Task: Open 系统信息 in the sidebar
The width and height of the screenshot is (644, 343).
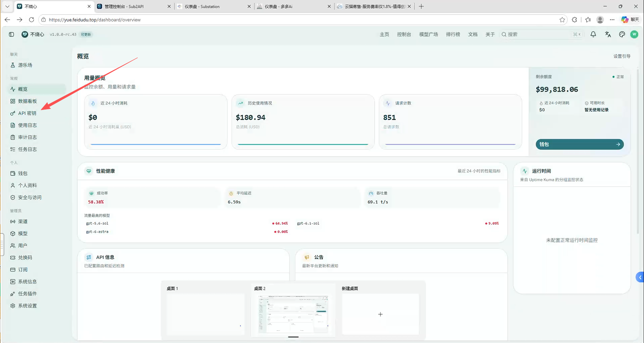Action: (x=37, y=282)
